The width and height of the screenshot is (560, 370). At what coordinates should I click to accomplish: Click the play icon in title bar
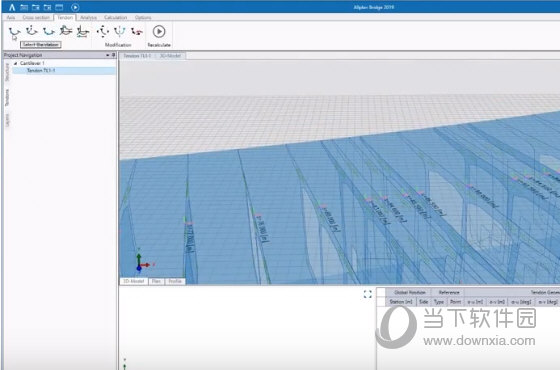point(75,7)
